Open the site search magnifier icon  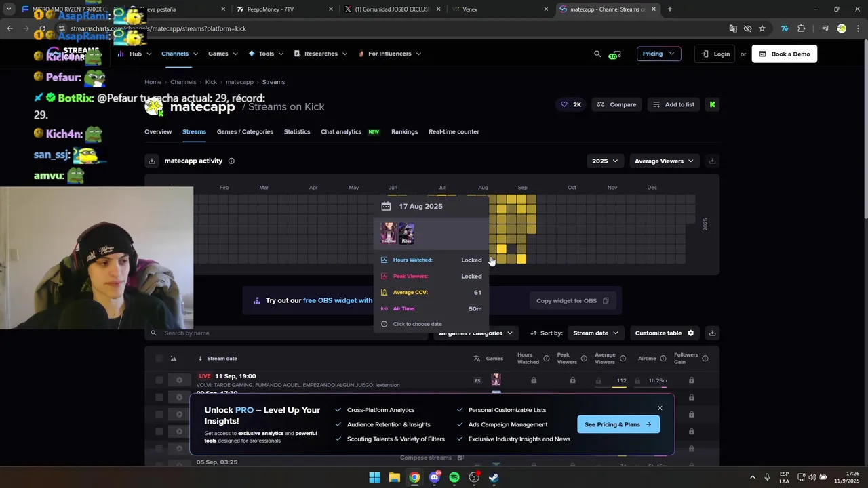[597, 54]
